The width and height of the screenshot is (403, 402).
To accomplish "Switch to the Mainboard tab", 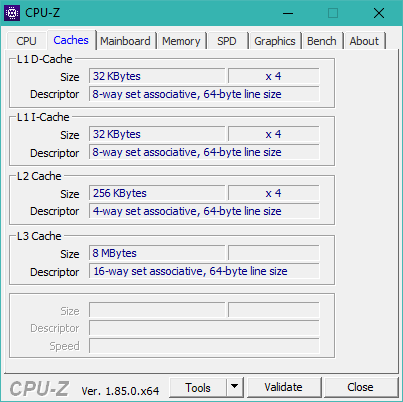I will 125,41.
